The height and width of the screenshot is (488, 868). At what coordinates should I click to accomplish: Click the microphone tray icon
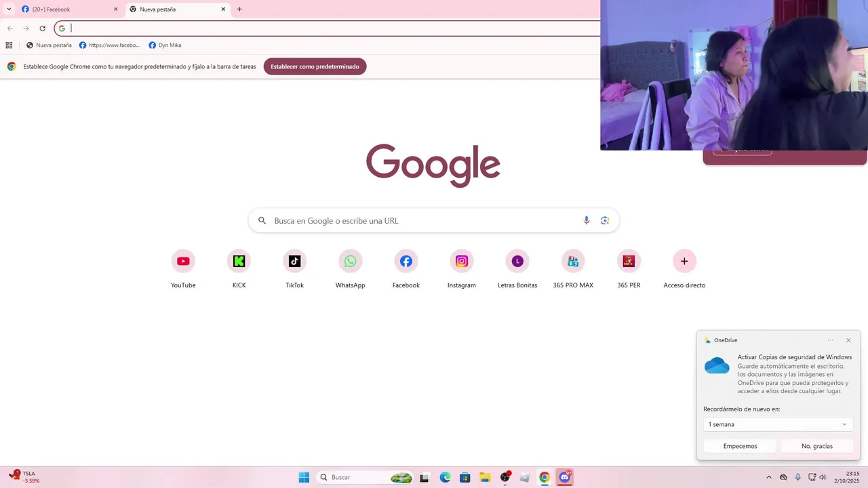click(x=797, y=477)
